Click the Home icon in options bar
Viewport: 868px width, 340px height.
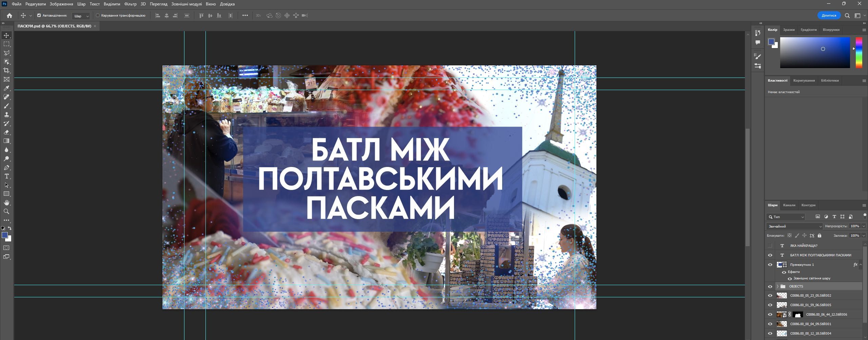(x=9, y=16)
